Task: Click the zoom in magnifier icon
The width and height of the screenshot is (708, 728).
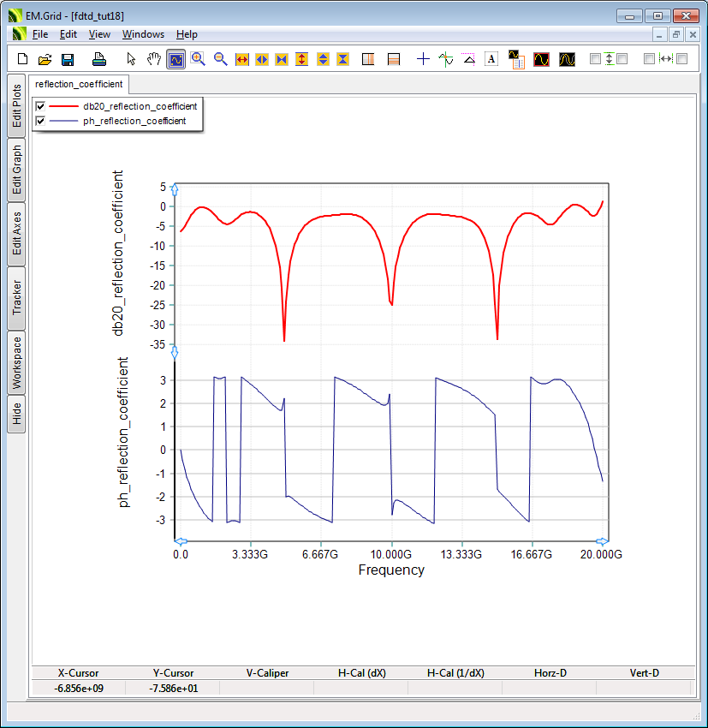Action: tap(199, 59)
